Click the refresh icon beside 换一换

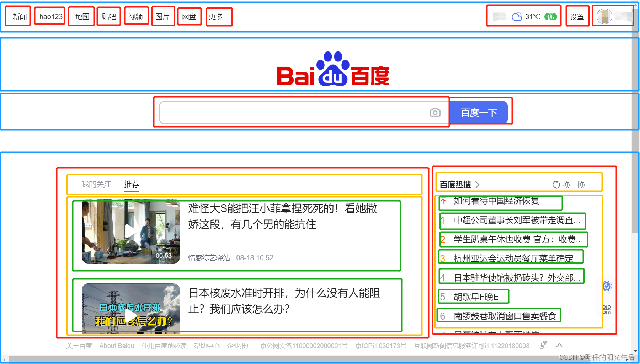556,185
